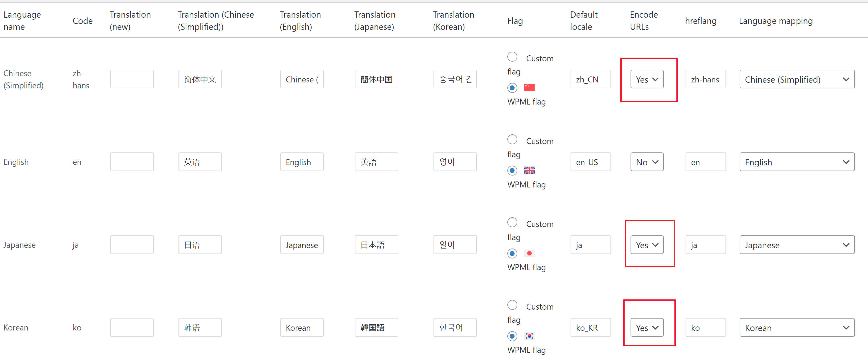Viewport: 868px width, 360px height.
Task: Select Custom flag radio for Chinese (Simplified)
Action: (x=512, y=57)
